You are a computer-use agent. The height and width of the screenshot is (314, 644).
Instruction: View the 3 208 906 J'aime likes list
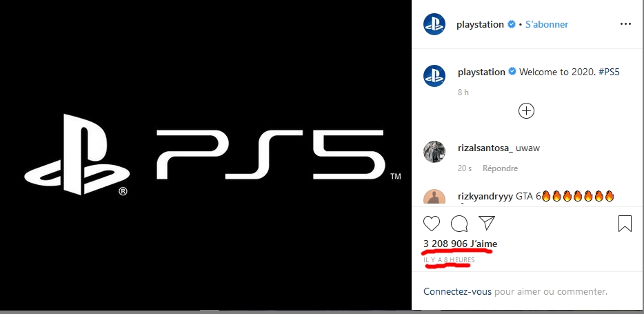[x=460, y=244]
